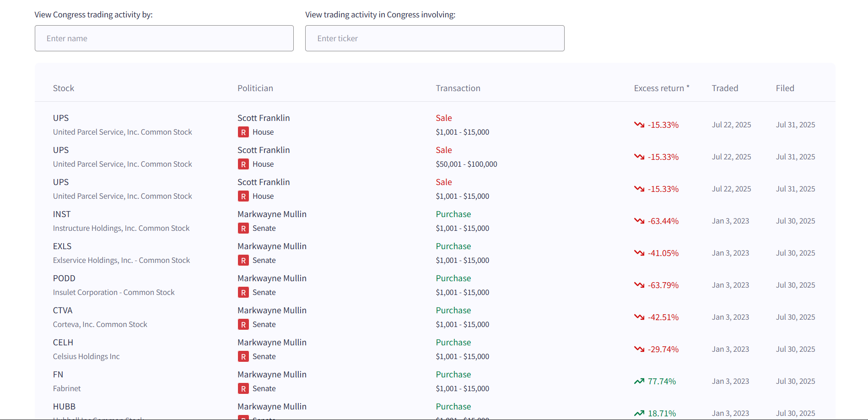
Task: Click the downward trend arrow next to -63.44%
Action: coord(639,221)
